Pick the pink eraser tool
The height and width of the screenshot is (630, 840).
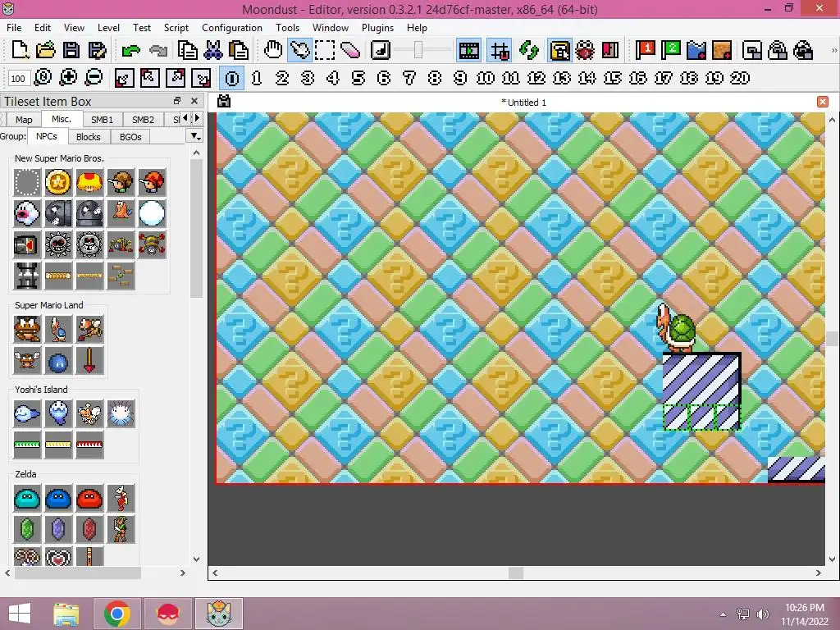click(350, 50)
